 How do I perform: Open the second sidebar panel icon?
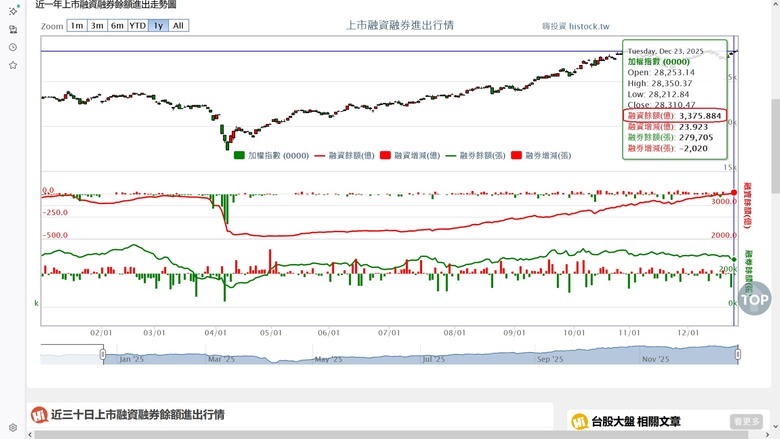point(13,29)
